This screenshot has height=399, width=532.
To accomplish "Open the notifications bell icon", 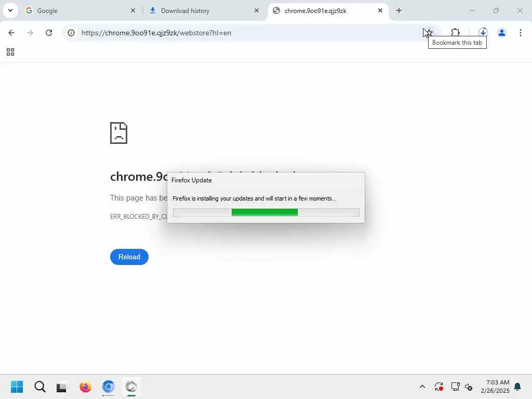I will click(x=518, y=387).
